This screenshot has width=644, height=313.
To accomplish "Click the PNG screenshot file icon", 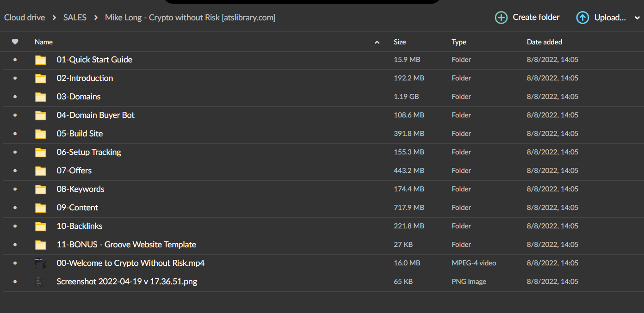I will 41,282.
